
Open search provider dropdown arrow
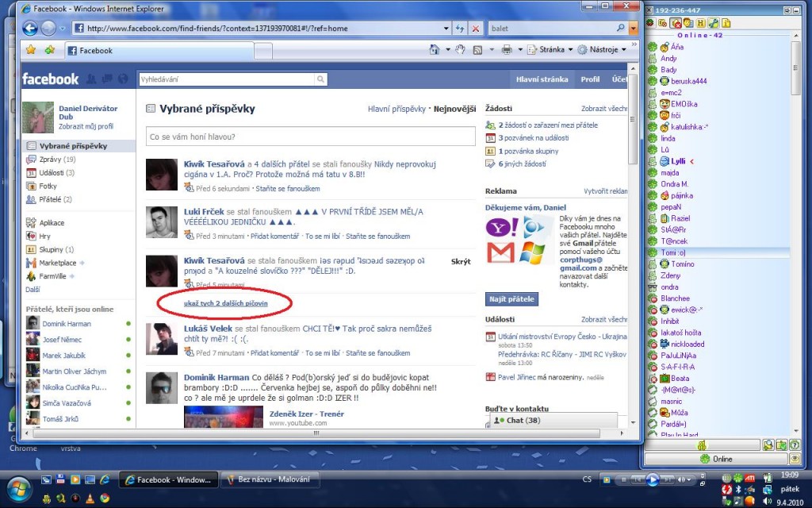click(x=634, y=29)
